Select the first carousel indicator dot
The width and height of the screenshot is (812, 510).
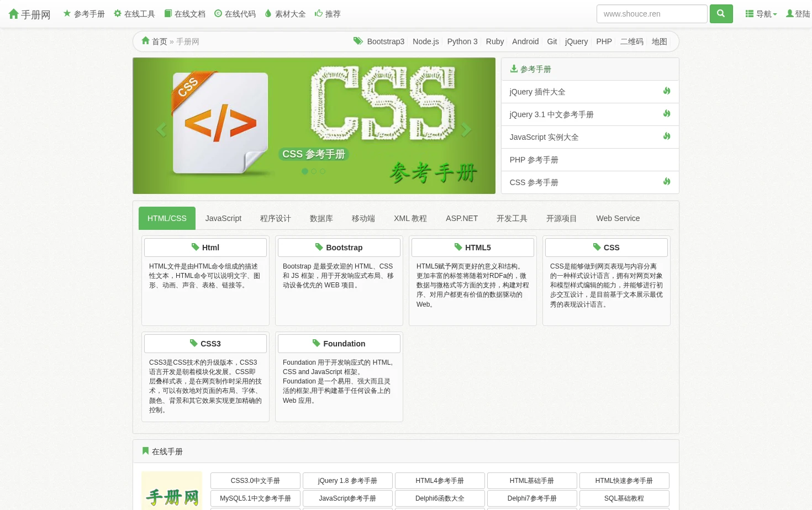point(305,171)
